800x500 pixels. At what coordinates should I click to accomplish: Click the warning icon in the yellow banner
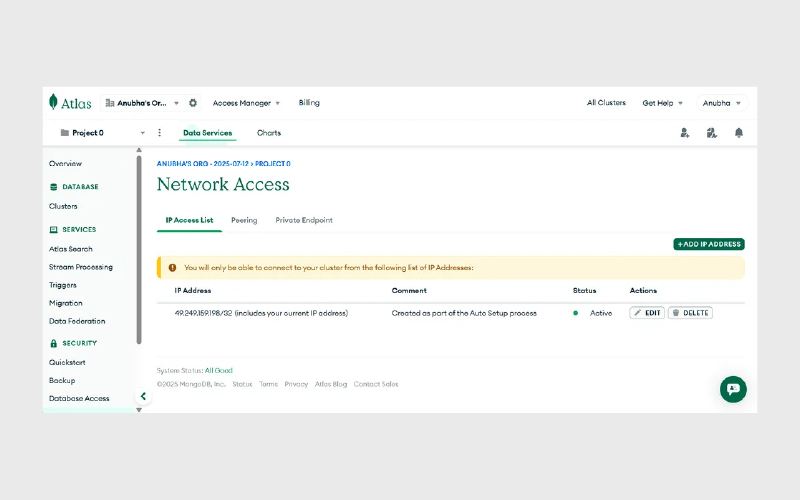[172, 267]
